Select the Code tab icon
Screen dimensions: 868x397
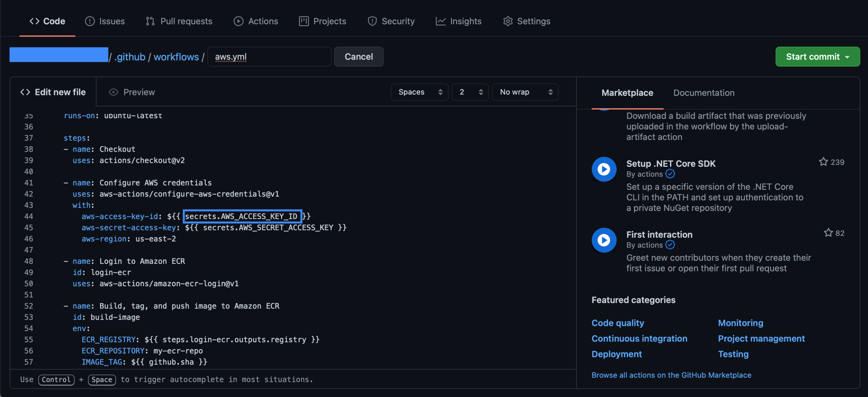click(x=34, y=21)
